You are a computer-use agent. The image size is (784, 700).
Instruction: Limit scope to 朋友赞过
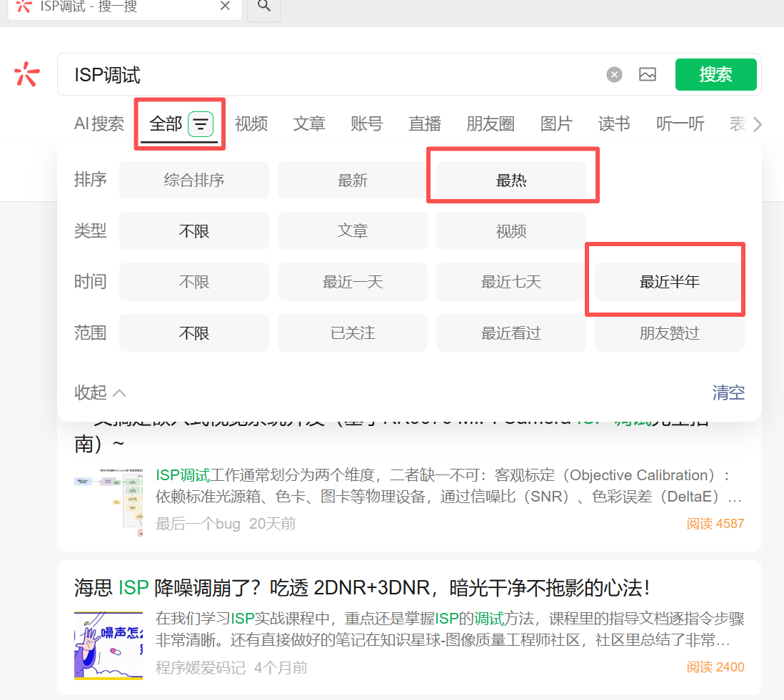[670, 333]
